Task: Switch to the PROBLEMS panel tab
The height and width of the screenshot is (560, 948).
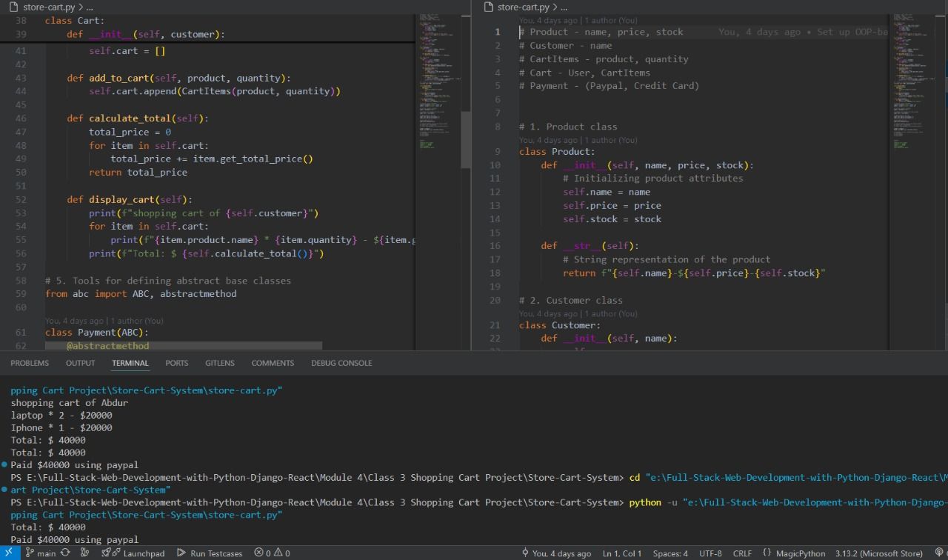Action: point(30,363)
